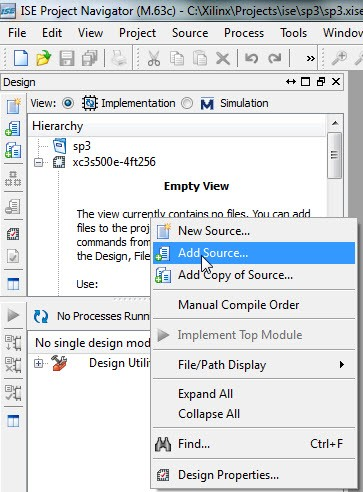The image size is (363, 492).
Task: Click the Run process play arrow
Action: tap(13, 315)
